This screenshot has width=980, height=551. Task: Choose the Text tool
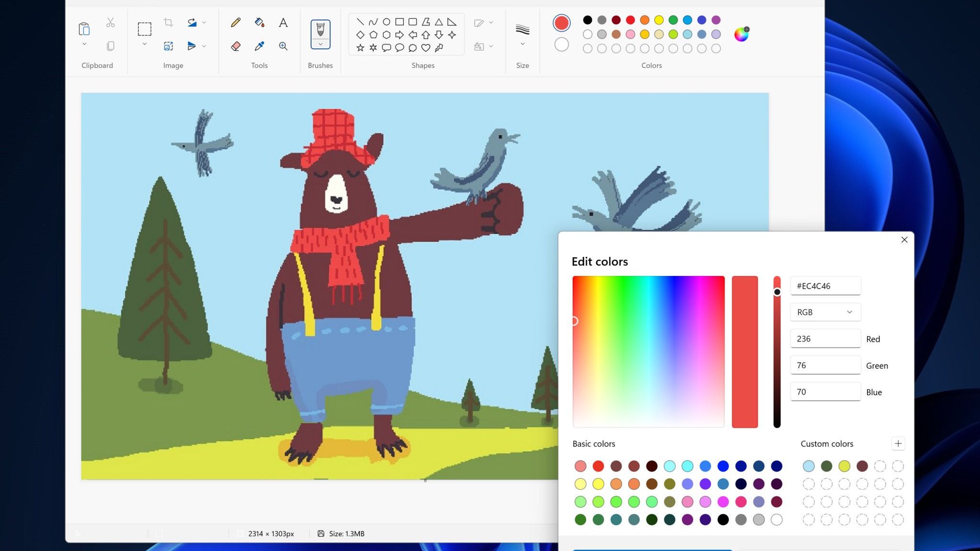pyautogui.click(x=283, y=22)
